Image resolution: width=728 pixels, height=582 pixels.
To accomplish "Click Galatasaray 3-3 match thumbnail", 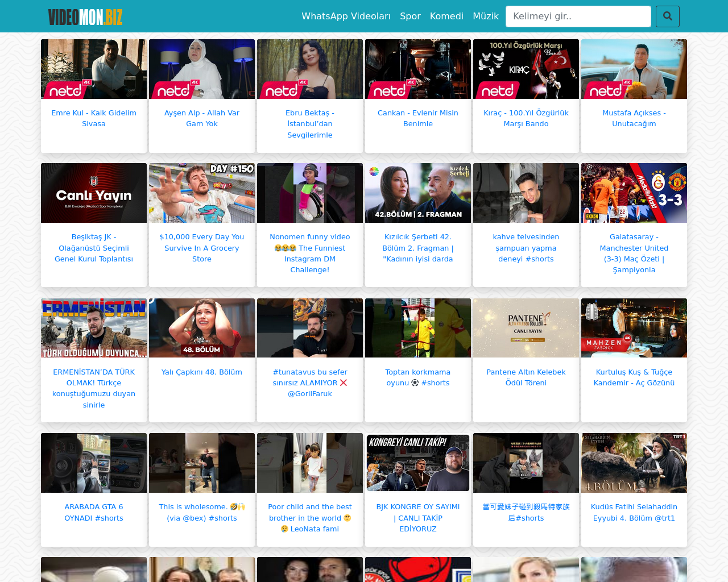I will tap(634, 193).
